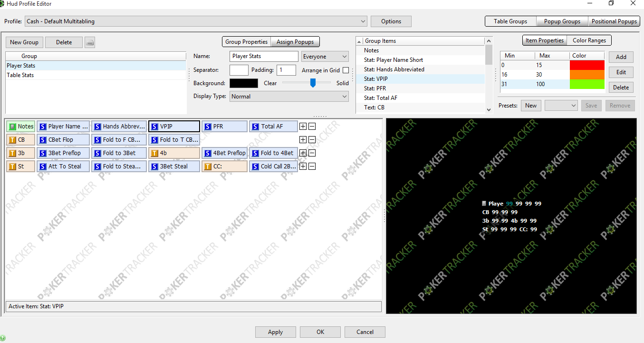Click the T icon on 4b text item
Viewport: 644px width, 343px height.
pyautogui.click(x=154, y=153)
